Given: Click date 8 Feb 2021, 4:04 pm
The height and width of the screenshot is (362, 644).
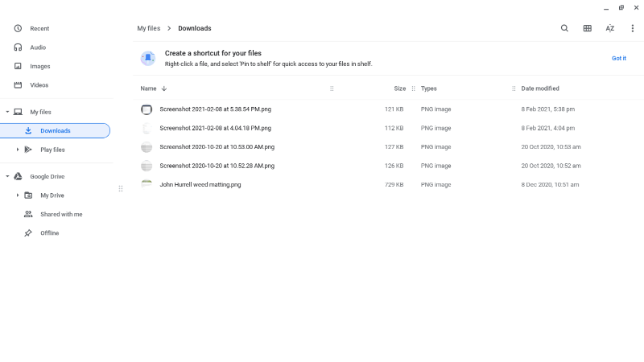Looking at the screenshot, I should click(548, 128).
